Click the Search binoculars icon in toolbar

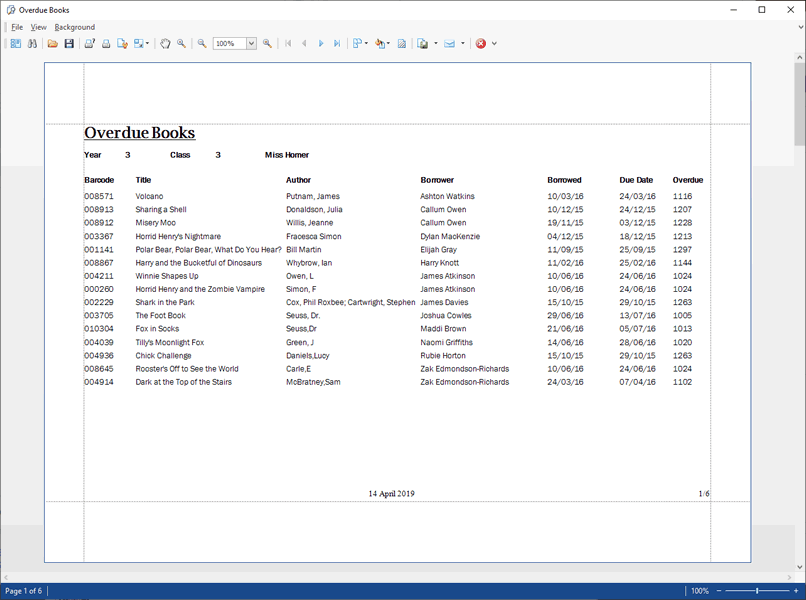(32, 44)
